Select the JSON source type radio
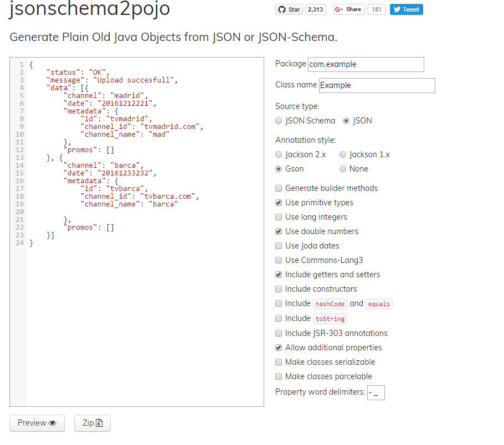 pos(347,121)
